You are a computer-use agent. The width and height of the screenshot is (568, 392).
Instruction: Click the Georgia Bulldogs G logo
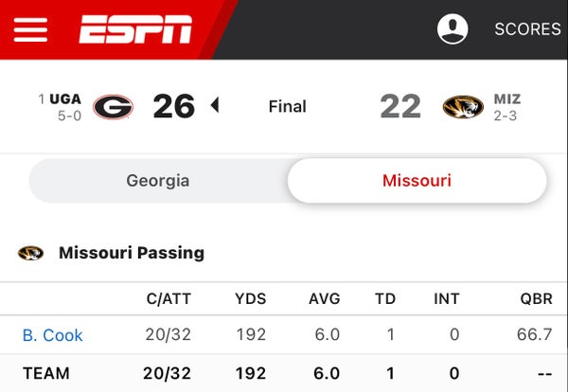click(x=113, y=107)
